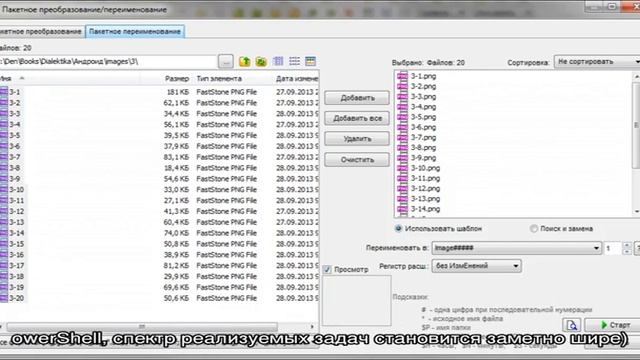This screenshot has height=360, width=640.
Task: Click the 74,0 КБ size cell
Action: click(176, 233)
